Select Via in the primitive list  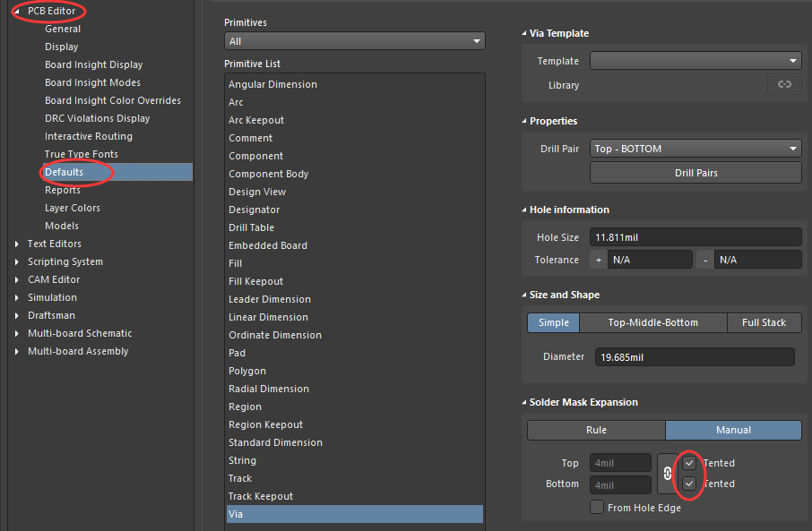click(x=355, y=514)
